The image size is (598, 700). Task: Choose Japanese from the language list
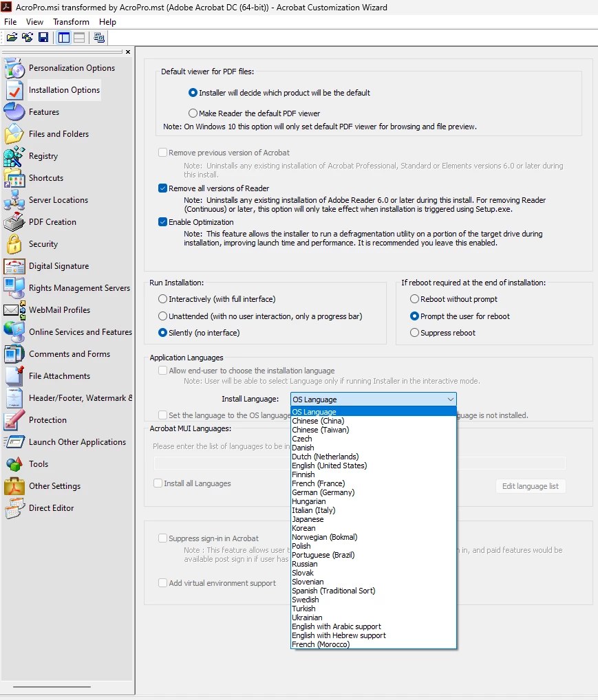coord(374,519)
